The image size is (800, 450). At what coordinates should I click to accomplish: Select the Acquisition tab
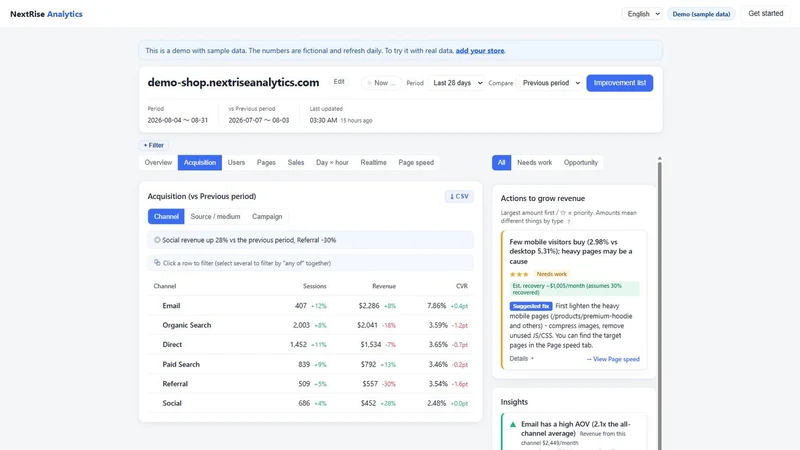click(x=199, y=162)
